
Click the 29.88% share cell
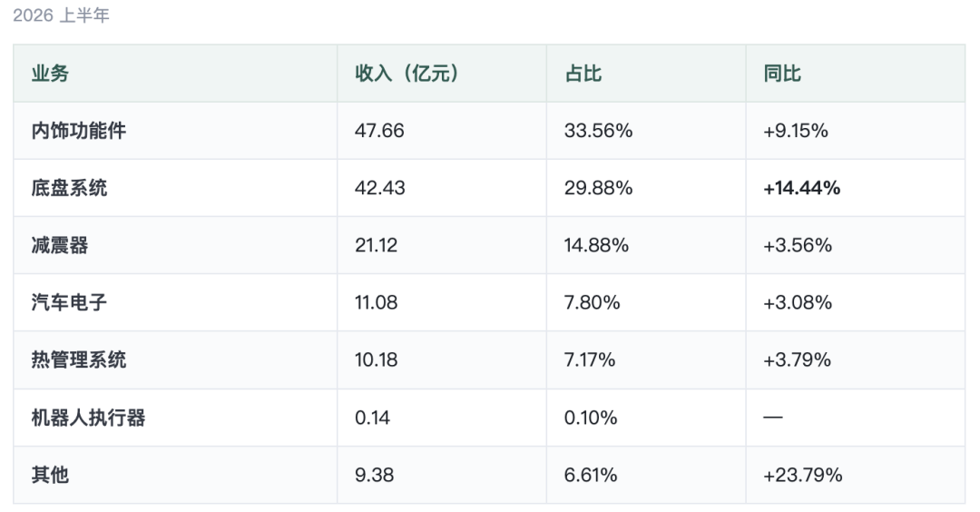click(598, 188)
